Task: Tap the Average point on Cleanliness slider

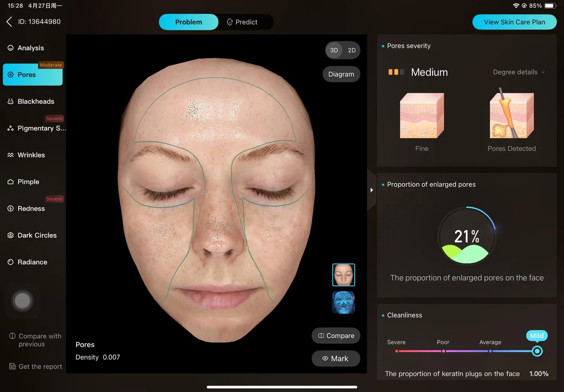Action: tap(490, 351)
